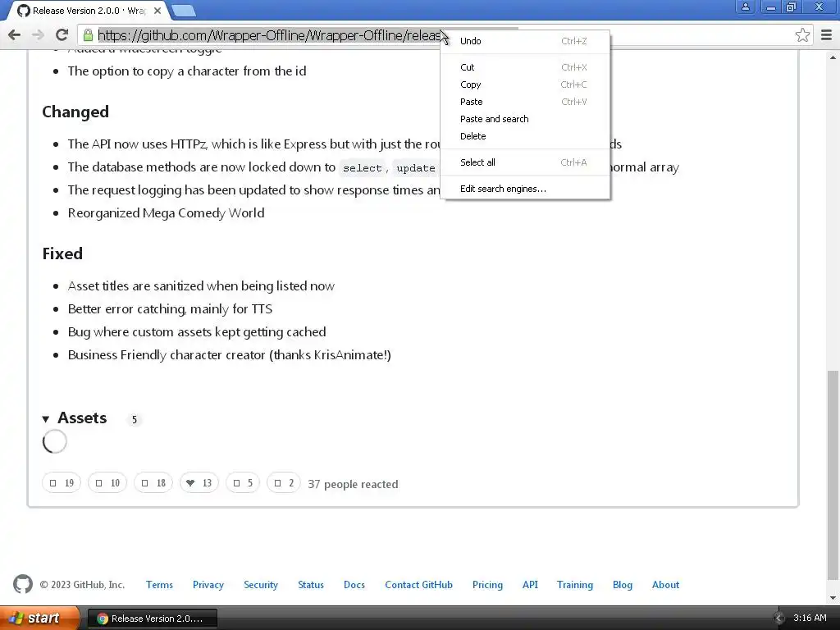The image size is (840, 630).
Task: Click the 'select' inline code text
Action: 362,168
